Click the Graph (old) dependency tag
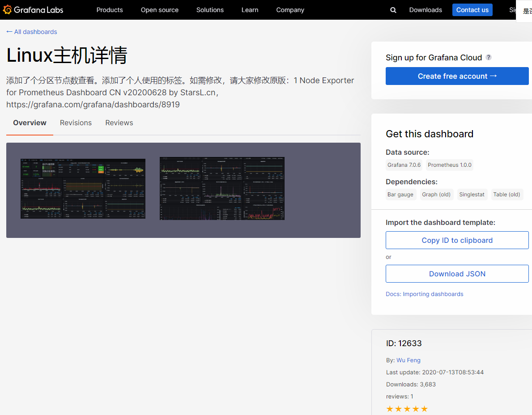Viewport: 532px width, 415px height. pos(436,194)
